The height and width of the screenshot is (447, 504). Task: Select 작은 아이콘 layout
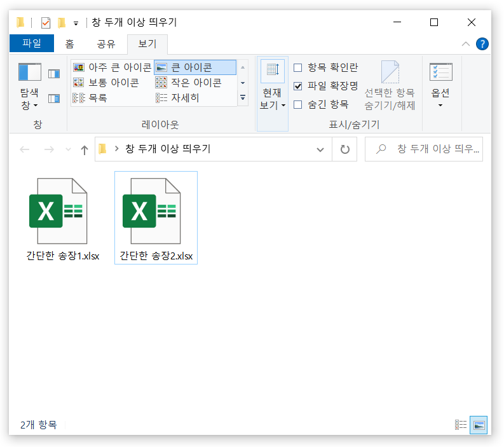(188, 83)
